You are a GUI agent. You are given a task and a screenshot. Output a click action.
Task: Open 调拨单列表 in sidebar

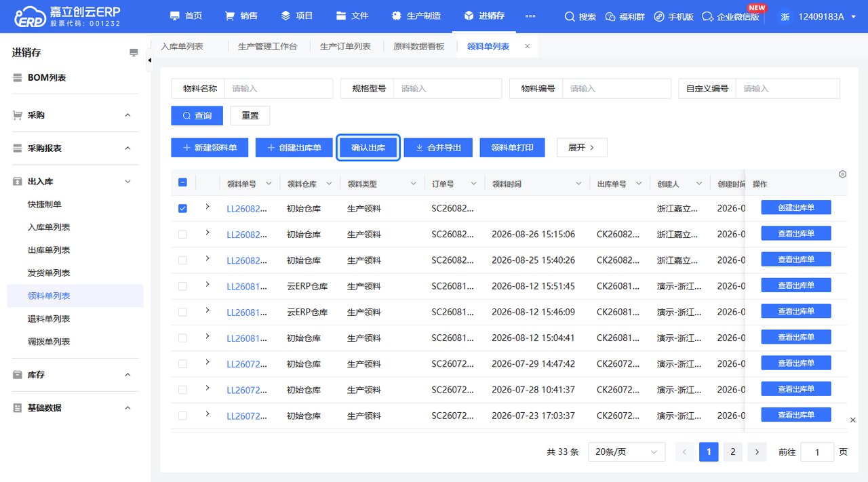coord(49,342)
